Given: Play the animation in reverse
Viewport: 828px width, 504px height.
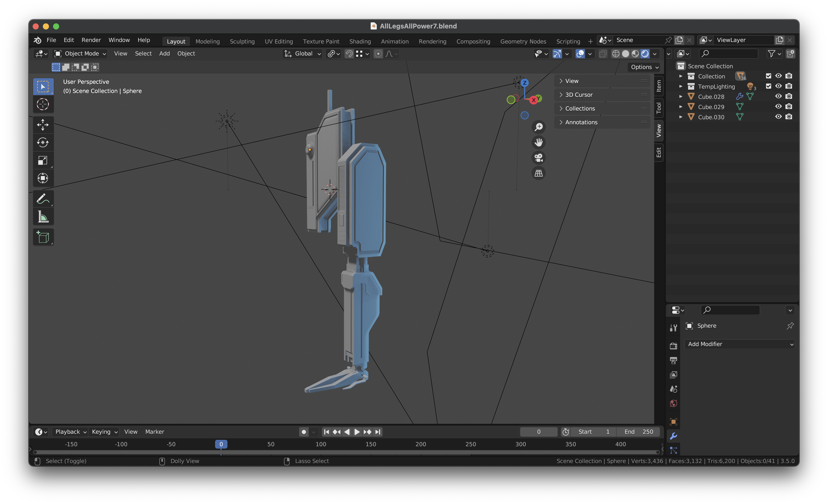Looking at the screenshot, I should tap(347, 432).
